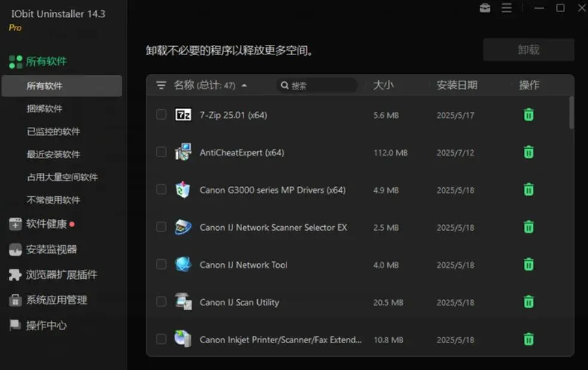588x370 pixels.
Task: Click the 5.6 MB size value
Action: 386,115
